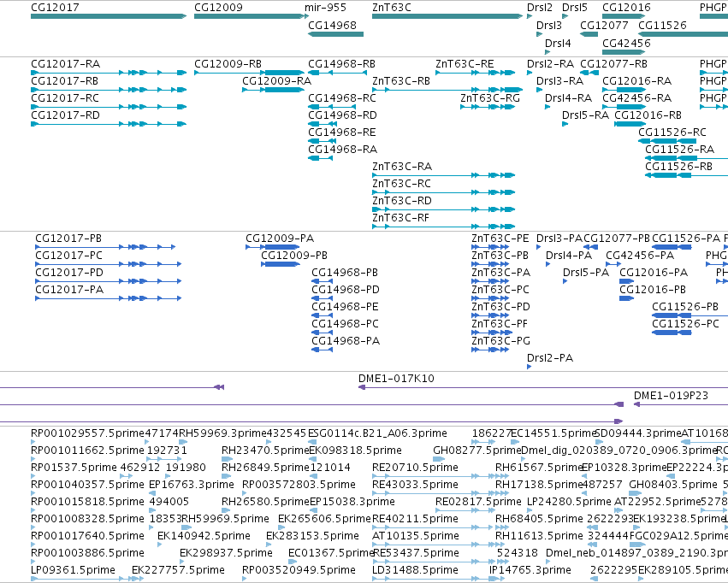Click transcript ZnT63C-RD label
The image size is (728, 583).
coord(402,200)
